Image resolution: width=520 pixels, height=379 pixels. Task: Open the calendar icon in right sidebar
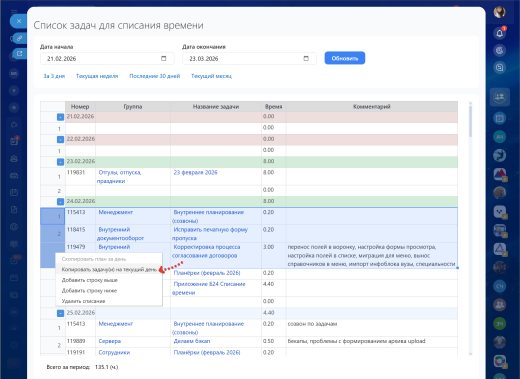pos(499,118)
